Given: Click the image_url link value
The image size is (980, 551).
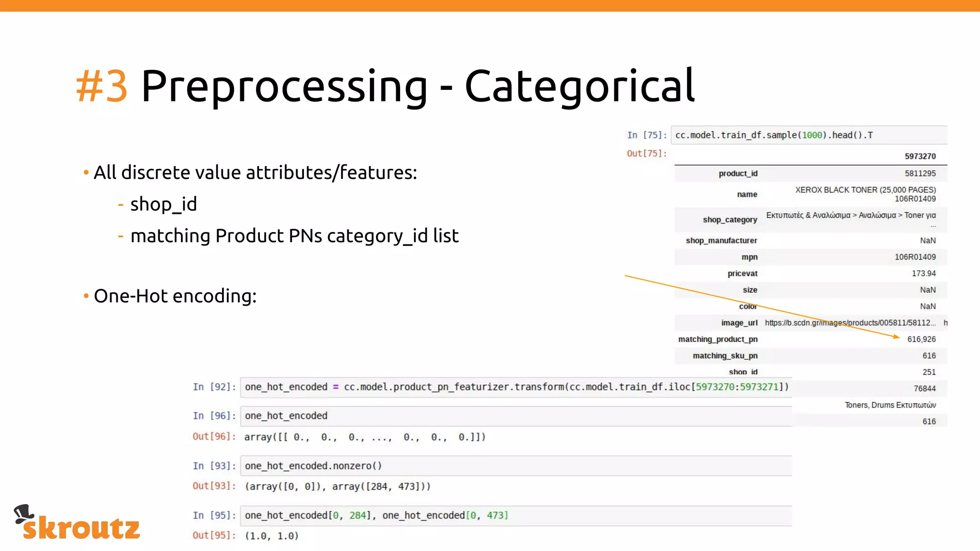Looking at the screenshot, I should coord(850,323).
